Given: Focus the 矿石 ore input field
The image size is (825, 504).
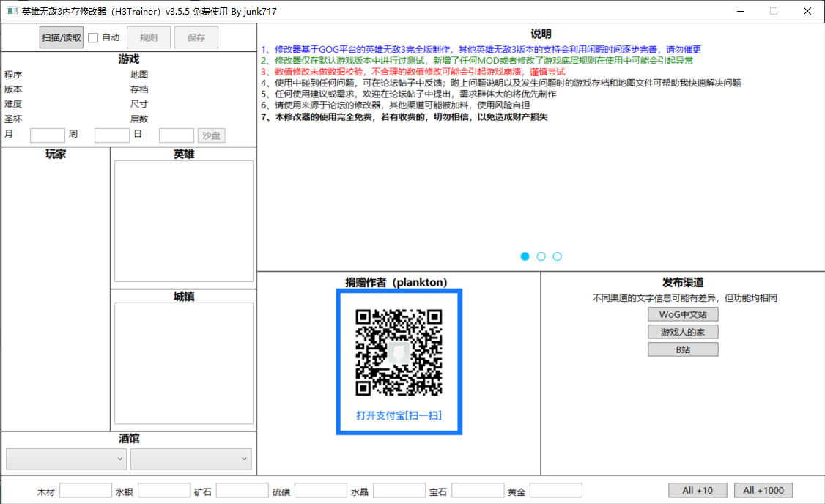Looking at the screenshot, I should point(242,491).
